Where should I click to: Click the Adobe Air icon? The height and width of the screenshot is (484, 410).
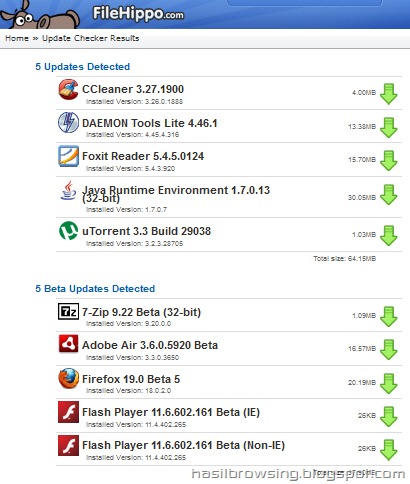point(68,344)
